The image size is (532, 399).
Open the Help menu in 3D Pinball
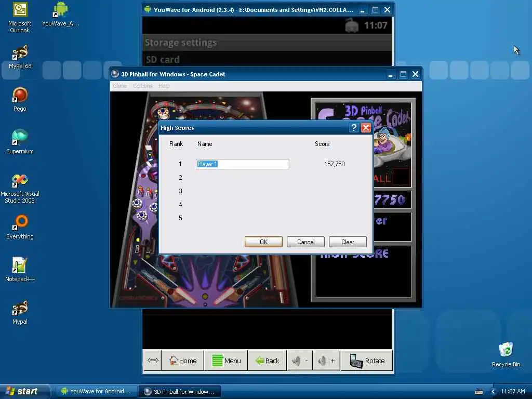coord(164,86)
